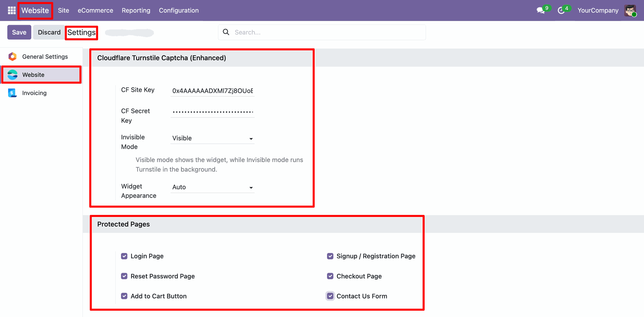Viewport: 644px width, 317px height.
Task: Uncheck the Contact Us Form checkbox
Action: point(330,296)
